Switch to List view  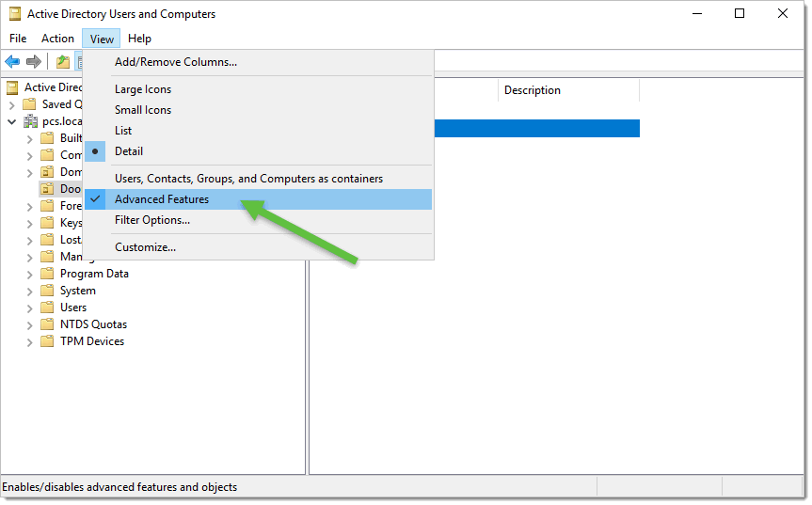click(x=258, y=131)
